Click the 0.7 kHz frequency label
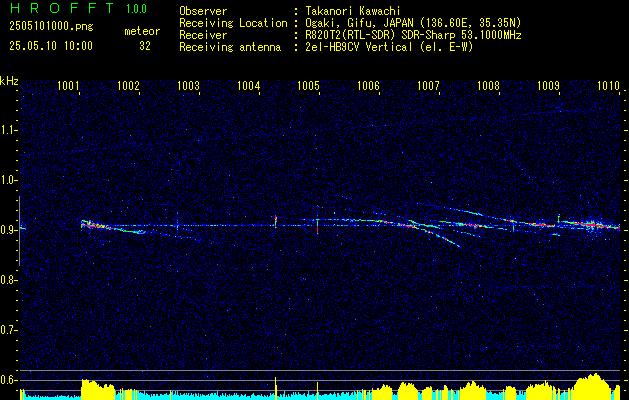The height and width of the screenshot is (400, 629). pos(8,330)
